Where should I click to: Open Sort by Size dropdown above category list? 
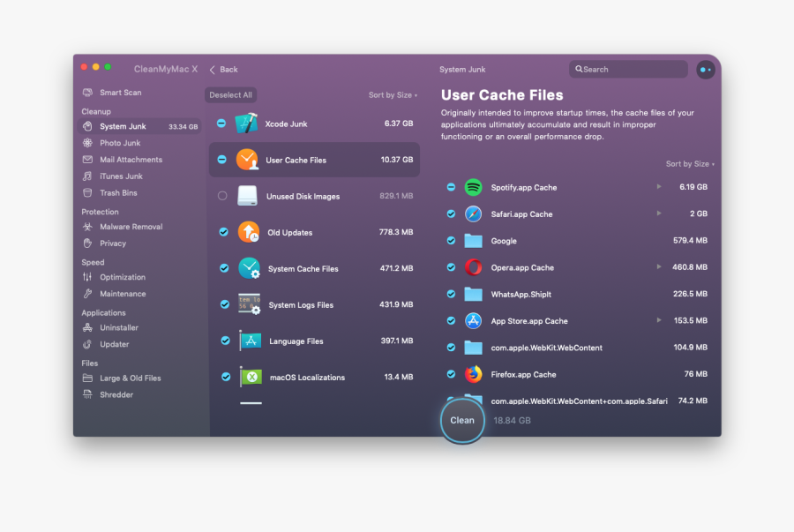pyautogui.click(x=393, y=95)
